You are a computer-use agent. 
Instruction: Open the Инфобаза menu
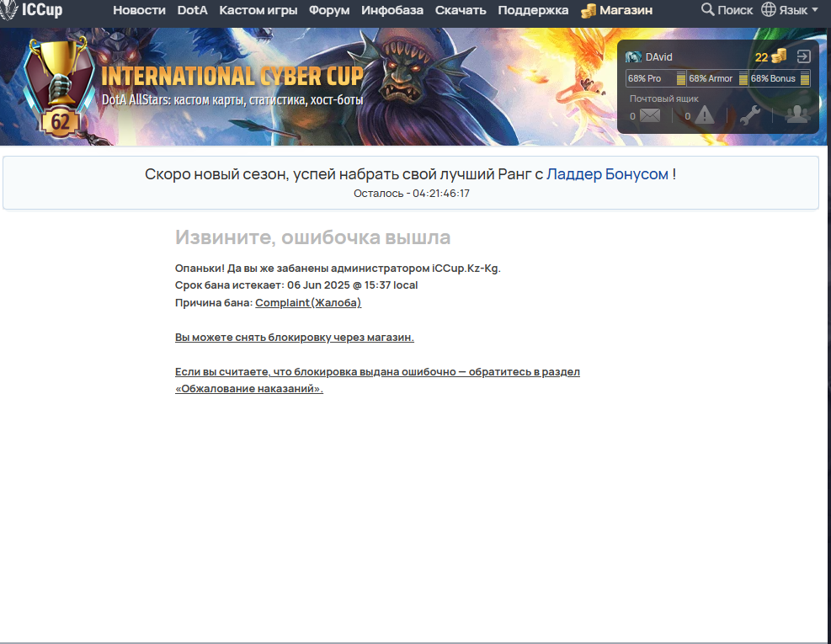coord(392,10)
